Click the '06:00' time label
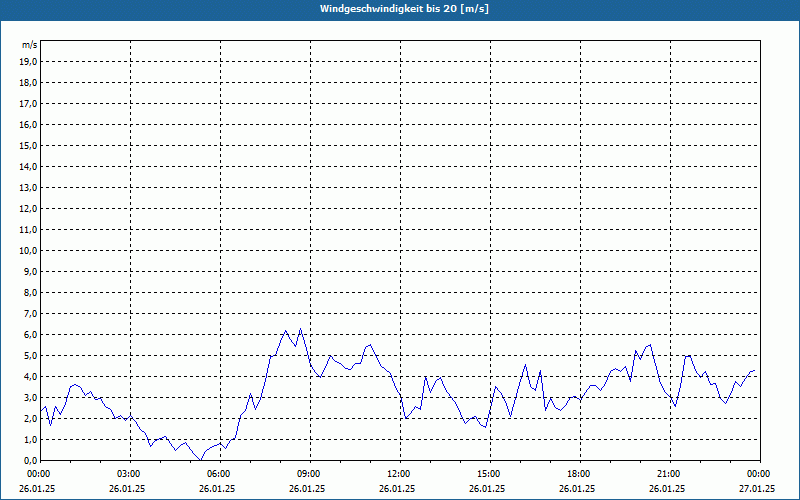The height and width of the screenshot is (500, 800). (x=220, y=474)
